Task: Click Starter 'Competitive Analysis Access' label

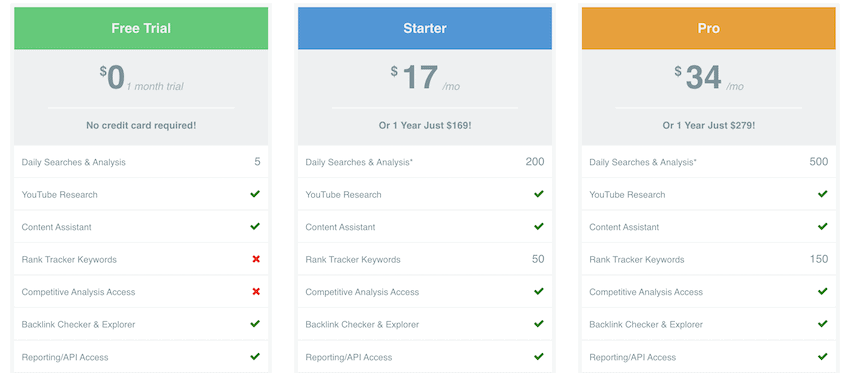Action: click(x=362, y=292)
